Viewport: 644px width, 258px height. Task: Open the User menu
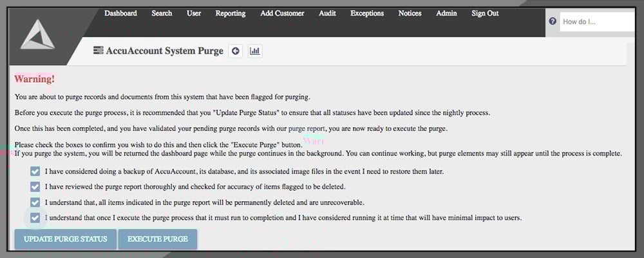193,14
